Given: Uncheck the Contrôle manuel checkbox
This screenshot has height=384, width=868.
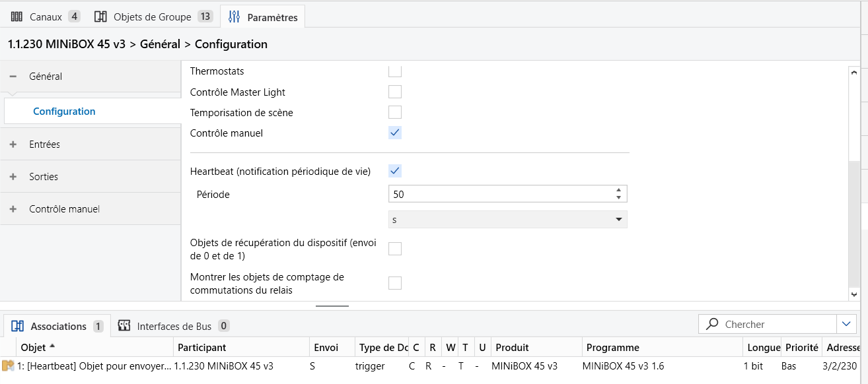Looking at the screenshot, I should (395, 133).
